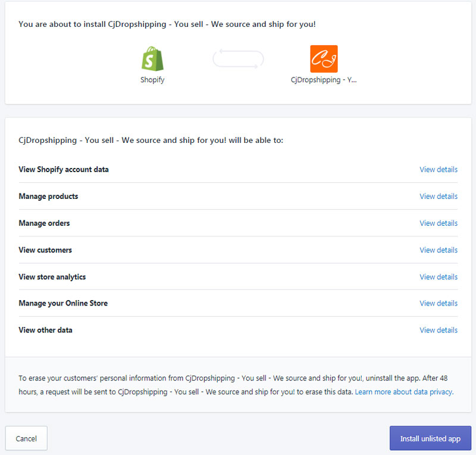This screenshot has height=455, width=476.
Task: Click the orange CjDropshipping app logo
Action: pyautogui.click(x=324, y=59)
